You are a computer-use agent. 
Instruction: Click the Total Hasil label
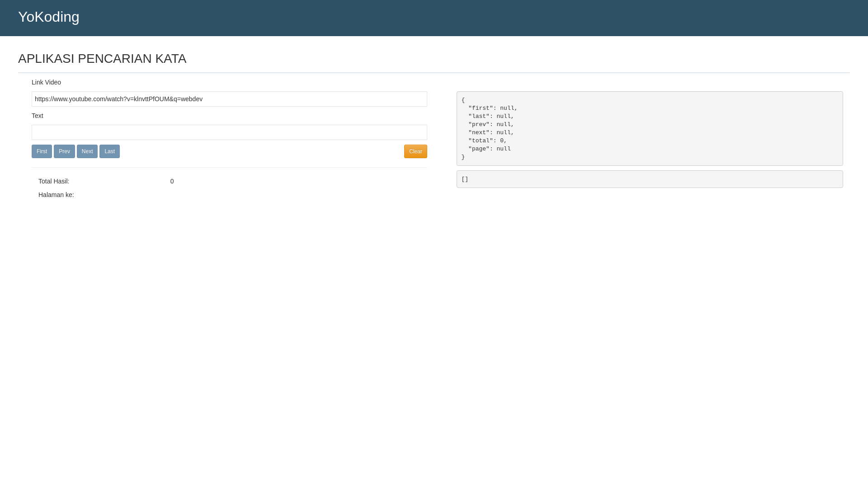coord(54,181)
